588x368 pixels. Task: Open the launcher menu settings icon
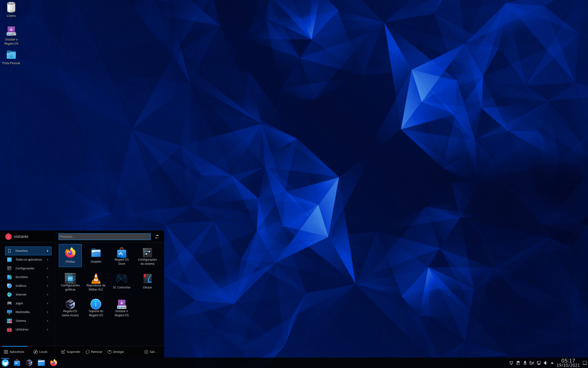click(x=157, y=237)
